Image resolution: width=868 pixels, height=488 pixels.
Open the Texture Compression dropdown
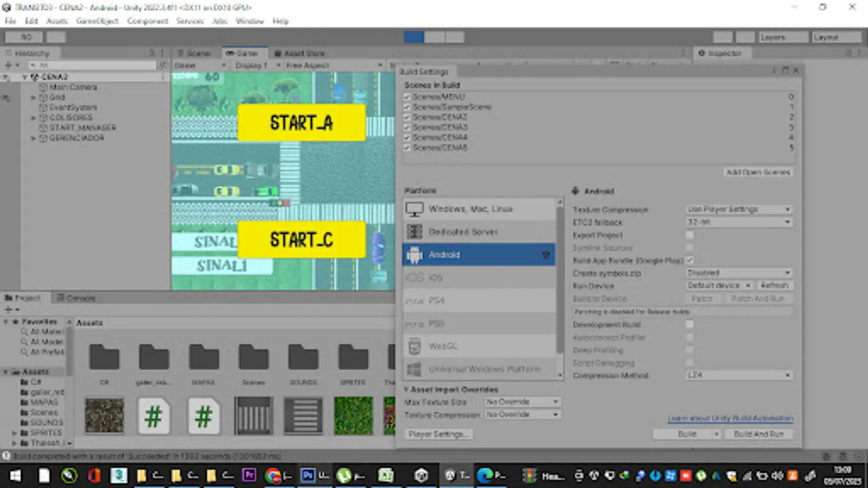738,209
